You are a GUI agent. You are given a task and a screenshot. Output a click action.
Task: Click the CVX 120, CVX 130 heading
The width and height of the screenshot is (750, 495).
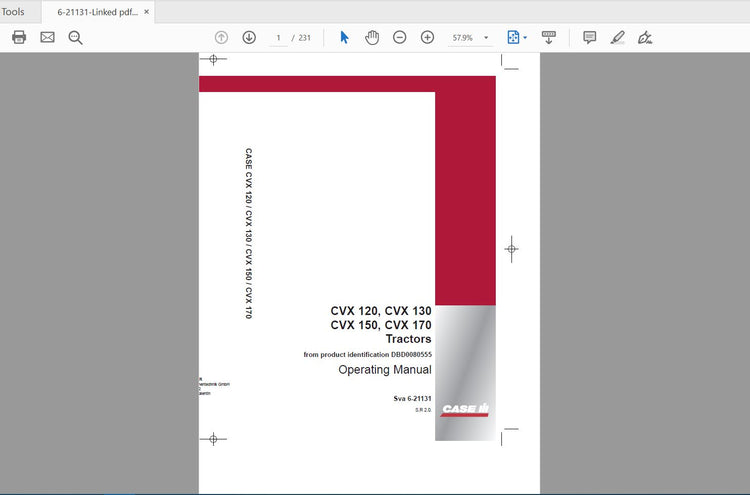[381, 311]
